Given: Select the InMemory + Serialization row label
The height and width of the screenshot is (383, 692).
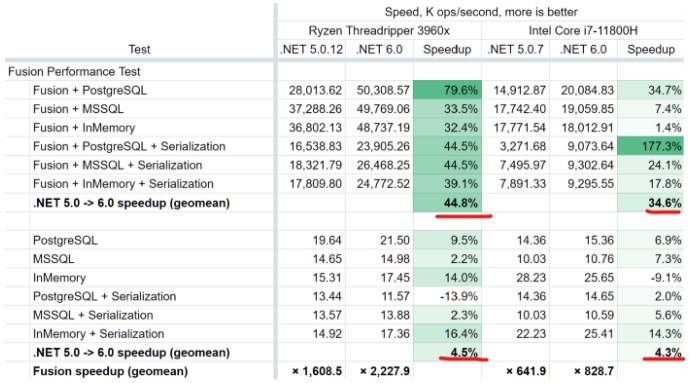Looking at the screenshot, I should click(x=98, y=334).
